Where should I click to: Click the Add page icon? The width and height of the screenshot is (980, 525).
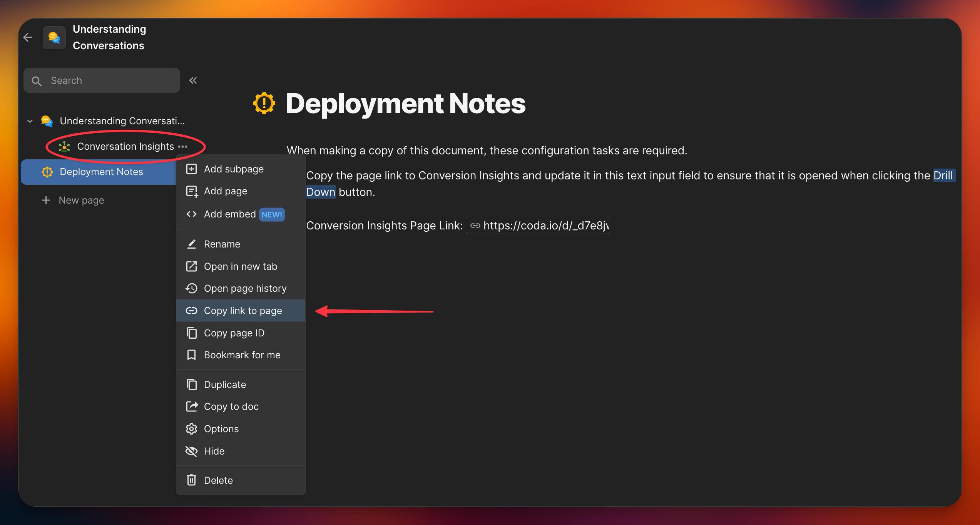(x=192, y=191)
